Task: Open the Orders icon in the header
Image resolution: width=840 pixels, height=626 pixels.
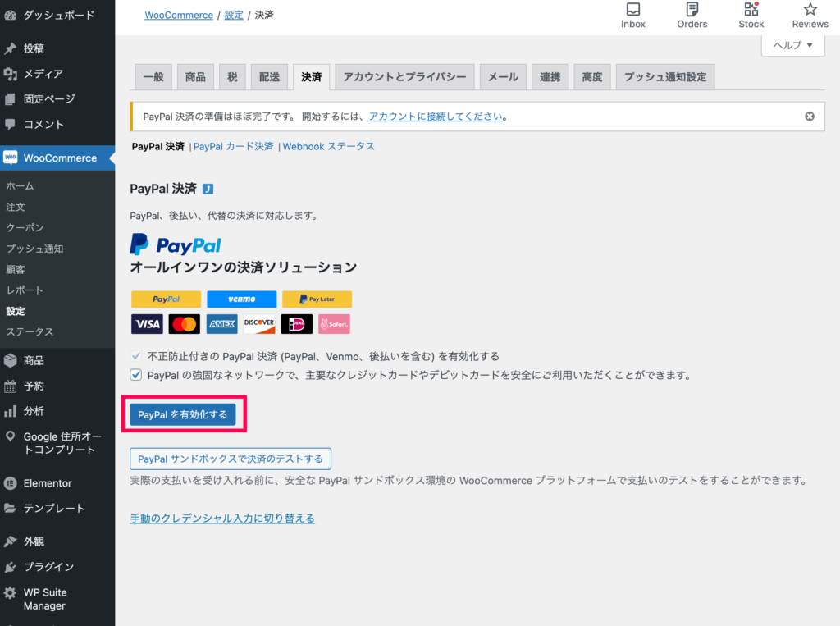Action: (x=692, y=9)
